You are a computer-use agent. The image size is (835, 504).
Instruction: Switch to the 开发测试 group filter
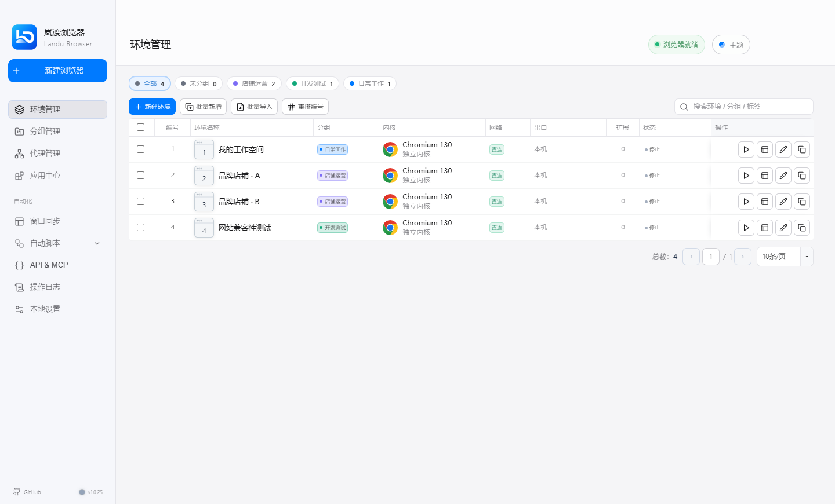[x=313, y=83]
